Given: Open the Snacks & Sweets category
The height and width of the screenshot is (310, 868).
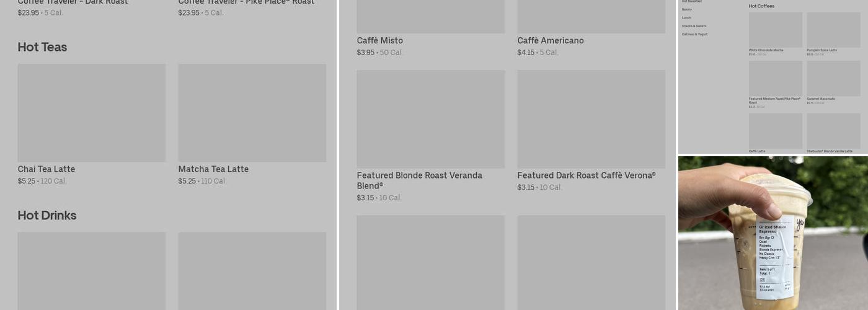Looking at the screenshot, I should [x=694, y=26].
